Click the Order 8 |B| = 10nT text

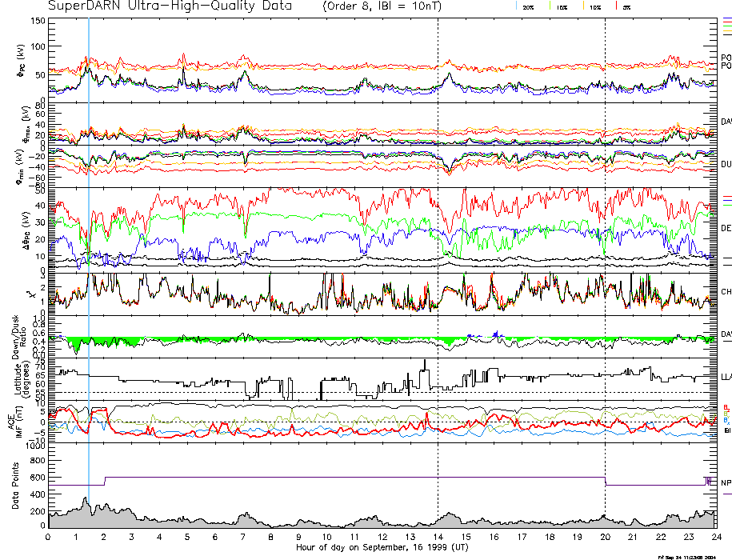(x=390, y=6)
